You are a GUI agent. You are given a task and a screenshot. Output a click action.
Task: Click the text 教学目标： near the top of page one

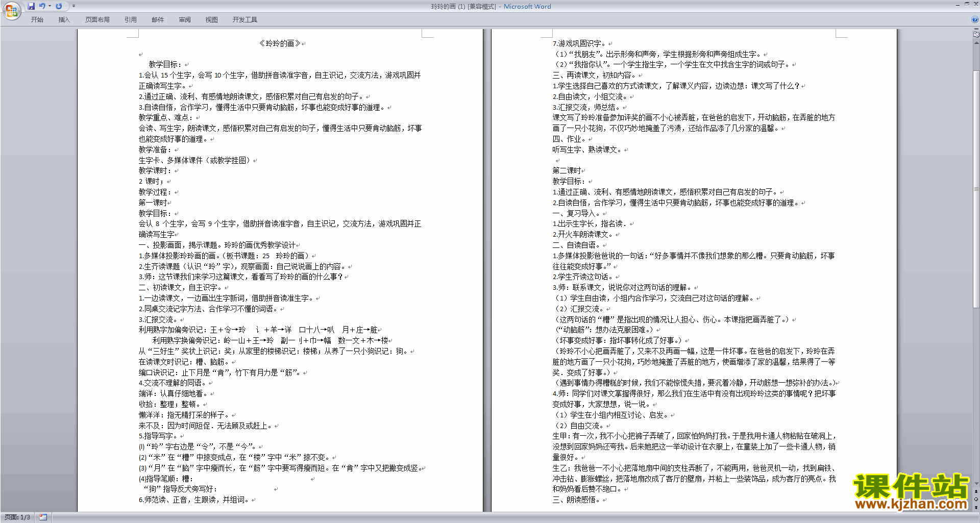(165, 65)
